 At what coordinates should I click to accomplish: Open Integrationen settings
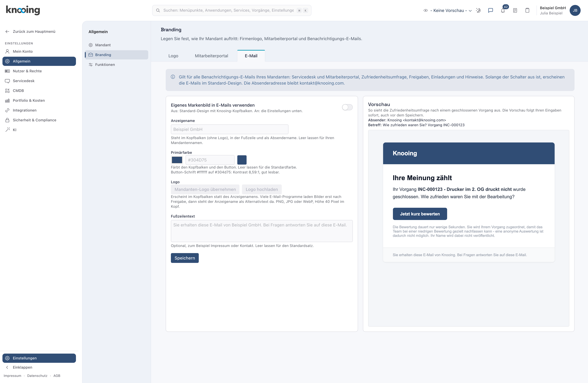(39, 110)
